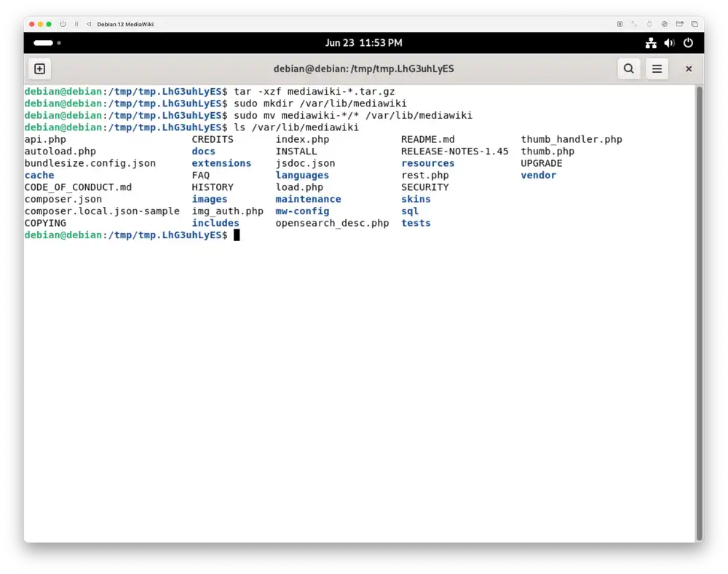728x574 pixels.
Task: Click api.php in the listing
Action: pyautogui.click(x=45, y=139)
